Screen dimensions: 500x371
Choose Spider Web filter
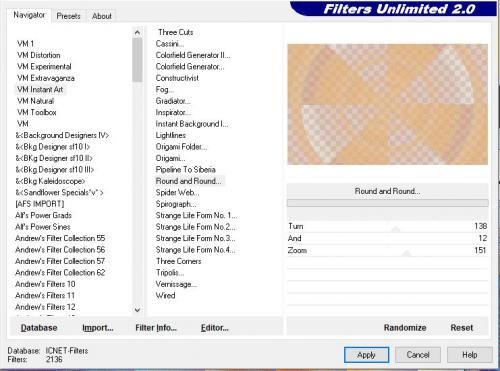[177, 192]
